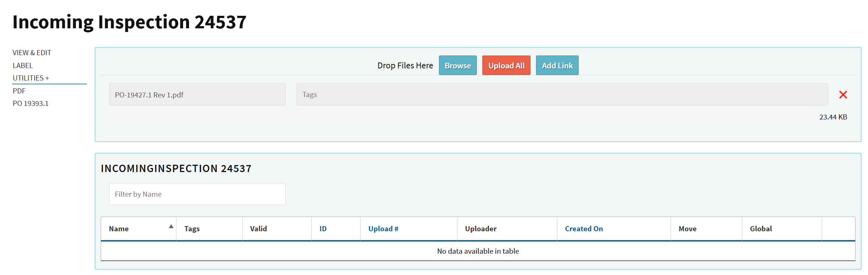Expand the UTILITIES + menu

pyautogui.click(x=31, y=78)
